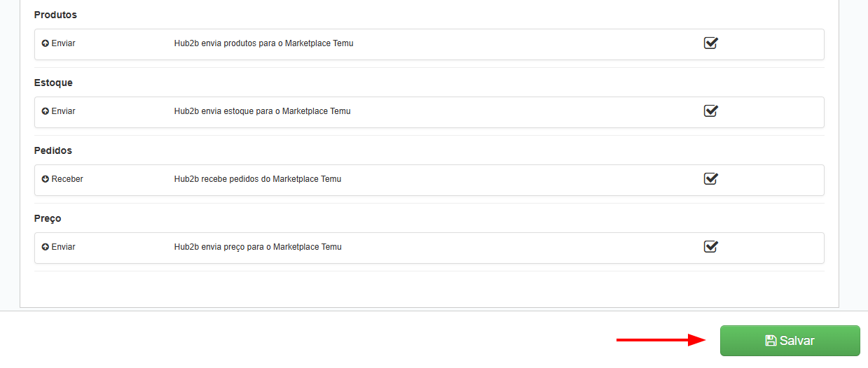Click the Enviar label under Preço
Screen dimensions: 868x368
tap(63, 247)
